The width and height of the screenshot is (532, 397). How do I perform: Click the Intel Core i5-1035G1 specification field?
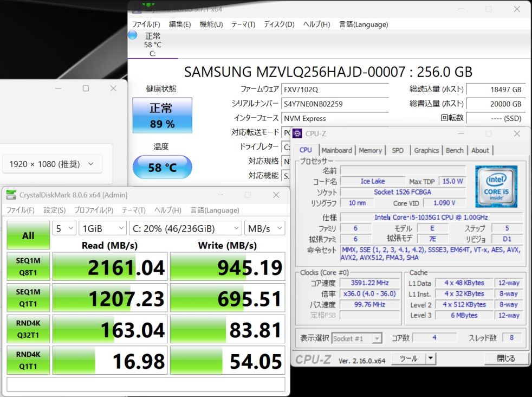click(431, 217)
